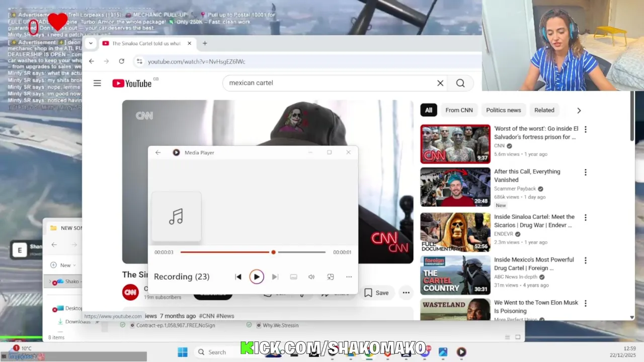The width and height of the screenshot is (644, 362).
Task: Switch Explorer to large thumbnails view icon
Action: (x=518, y=337)
